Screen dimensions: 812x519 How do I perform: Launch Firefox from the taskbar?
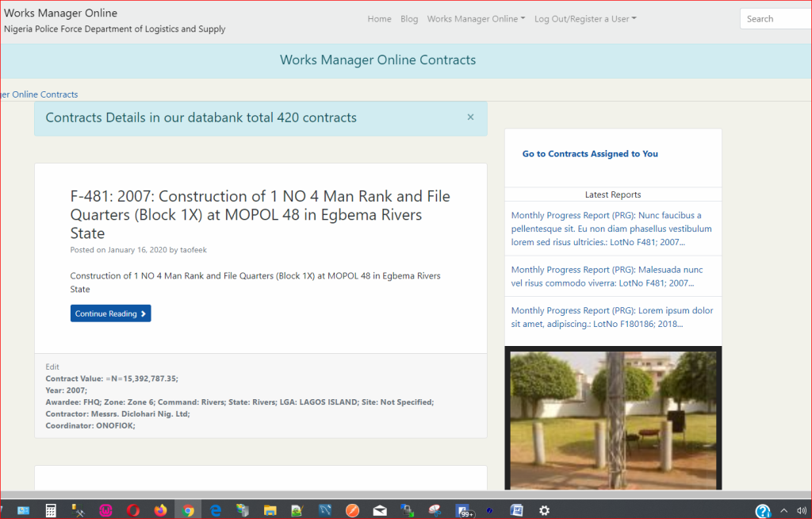click(x=160, y=511)
